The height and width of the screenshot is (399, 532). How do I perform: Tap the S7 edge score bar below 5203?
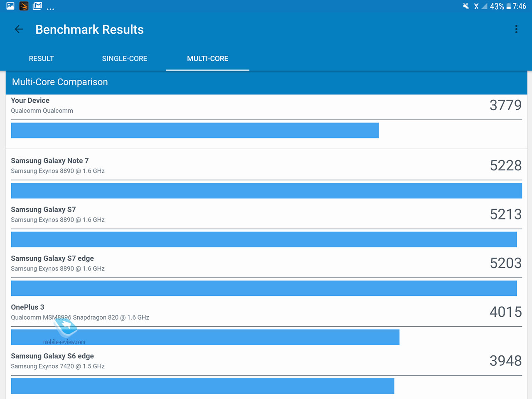pyautogui.click(x=264, y=288)
